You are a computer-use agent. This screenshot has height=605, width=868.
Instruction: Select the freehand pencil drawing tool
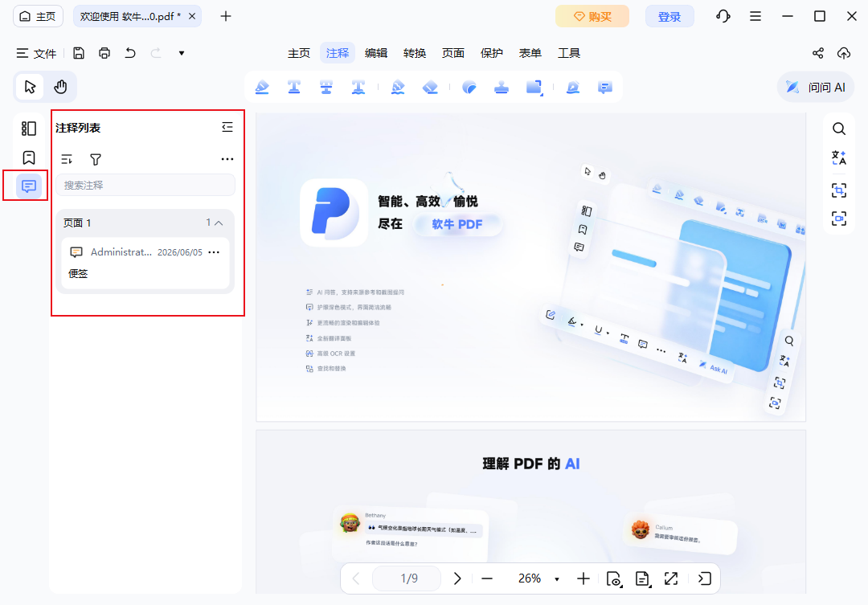pos(398,87)
